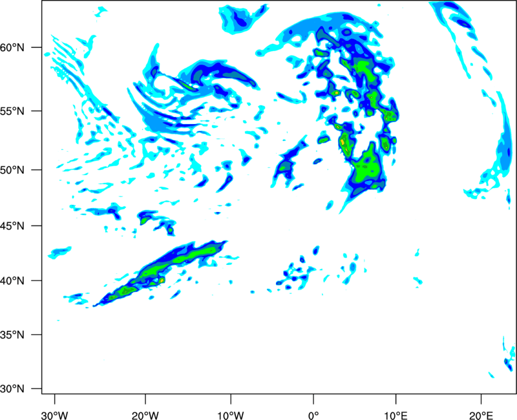The width and height of the screenshot is (517, 420).
Task: Click the 40°N latitude label
Action: (x=12, y=281)
